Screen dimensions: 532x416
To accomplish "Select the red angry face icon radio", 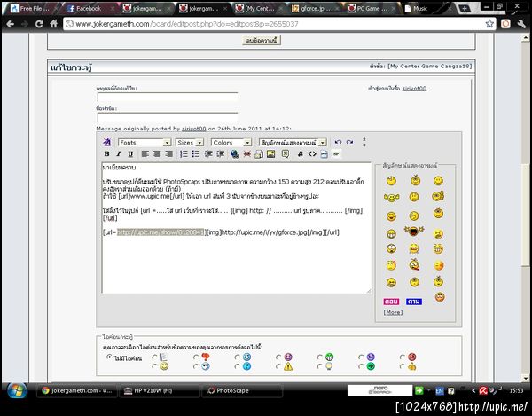I will (403, 357).
